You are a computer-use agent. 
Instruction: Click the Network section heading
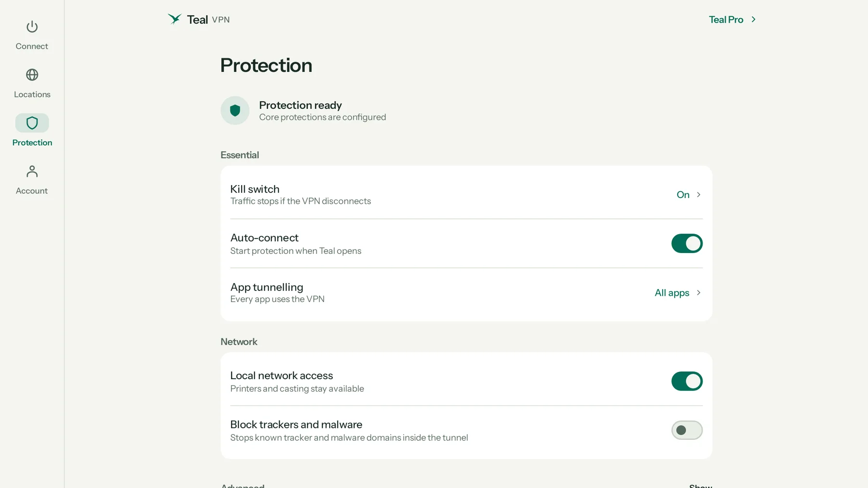pyautogui.click(x=239, y=342)
